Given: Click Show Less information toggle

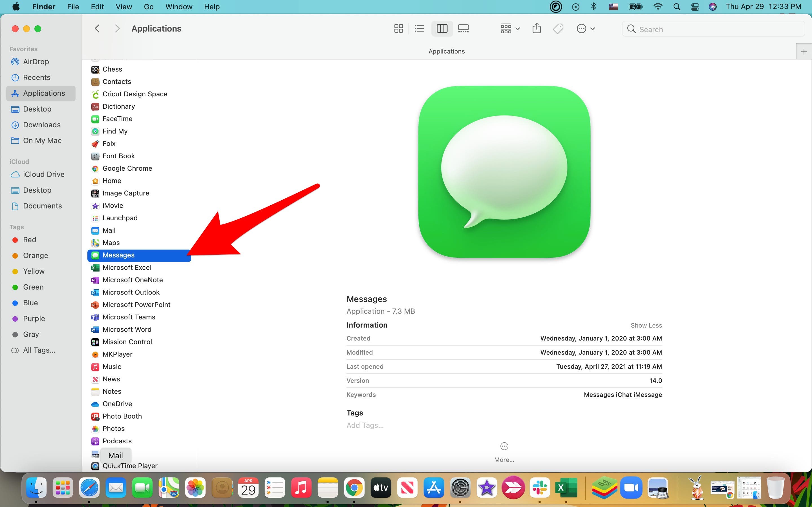Looking at the screenshot, I should tap(646, 325).
